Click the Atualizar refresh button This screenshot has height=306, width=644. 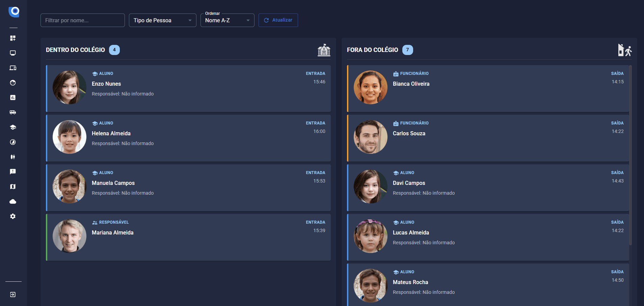click(x=278, y=20)
